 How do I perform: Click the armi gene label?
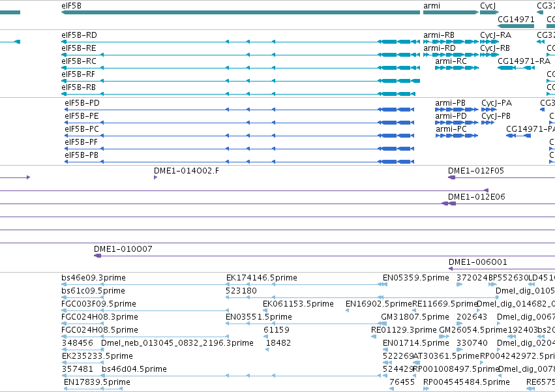pos(432,6)
